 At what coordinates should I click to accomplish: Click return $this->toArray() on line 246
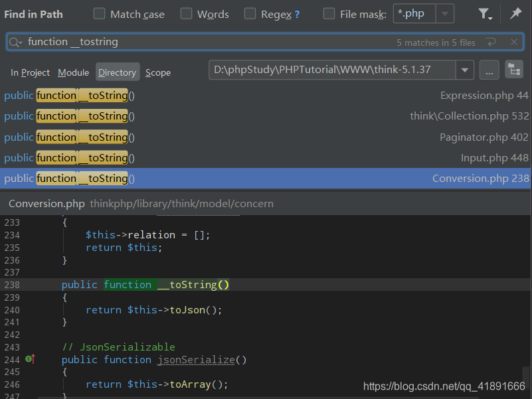pos(157,384)
